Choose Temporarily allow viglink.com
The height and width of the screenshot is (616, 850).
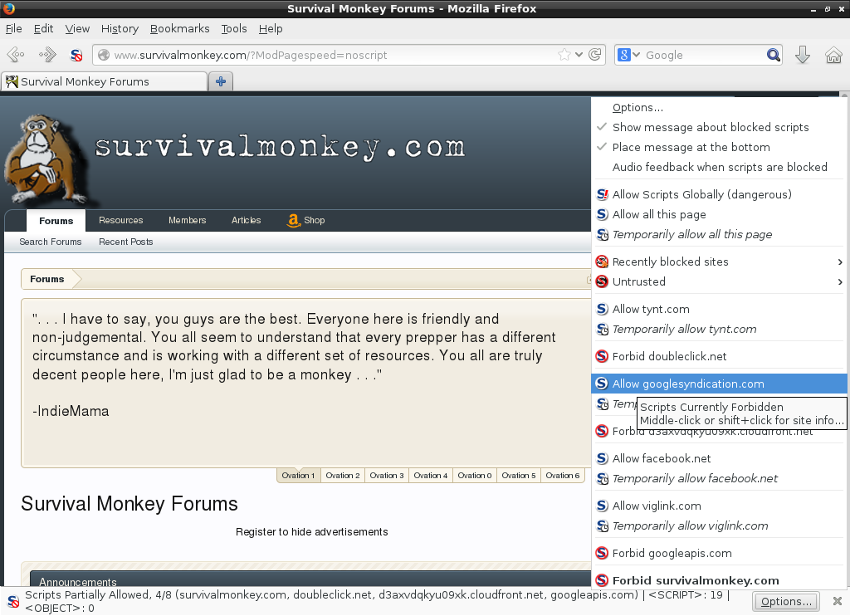(x=719, y=526)
